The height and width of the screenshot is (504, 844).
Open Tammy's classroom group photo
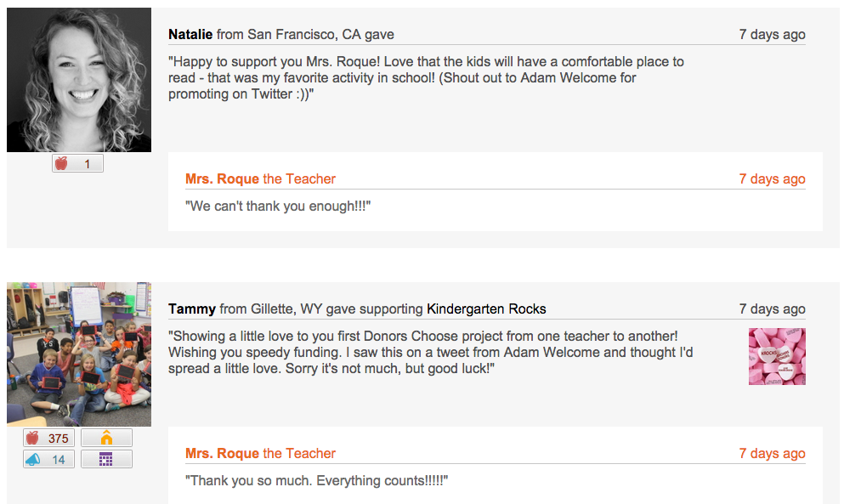(x=79, y=354)
